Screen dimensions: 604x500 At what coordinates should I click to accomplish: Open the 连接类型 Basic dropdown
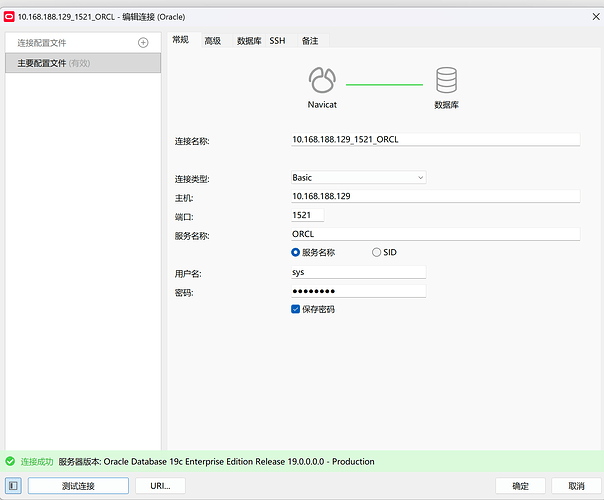pyautogui.click(x=359, y=178)
